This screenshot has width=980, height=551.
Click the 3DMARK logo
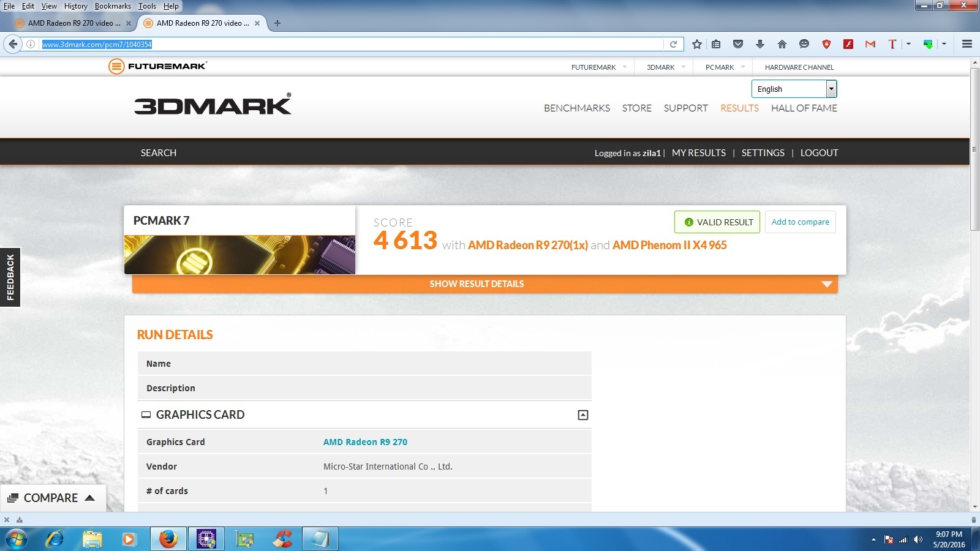coord(213,104)
